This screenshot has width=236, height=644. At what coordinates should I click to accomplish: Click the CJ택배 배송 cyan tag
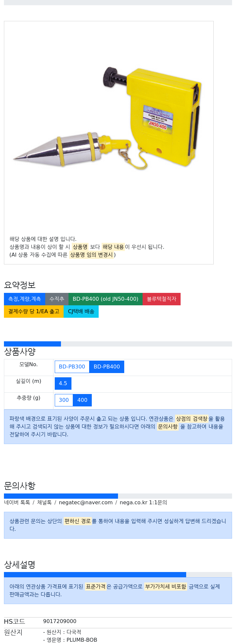(x=81, y=311)
